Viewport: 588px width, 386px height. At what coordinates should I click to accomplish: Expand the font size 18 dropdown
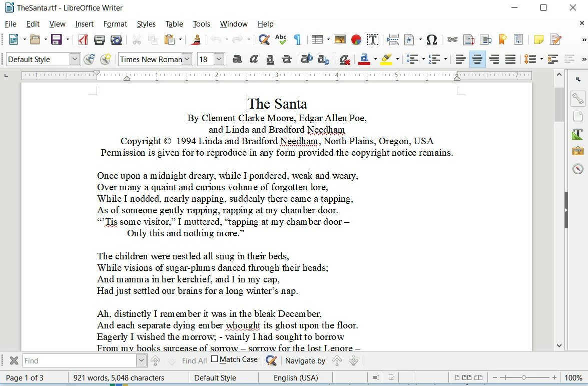(x=219, y=59)
